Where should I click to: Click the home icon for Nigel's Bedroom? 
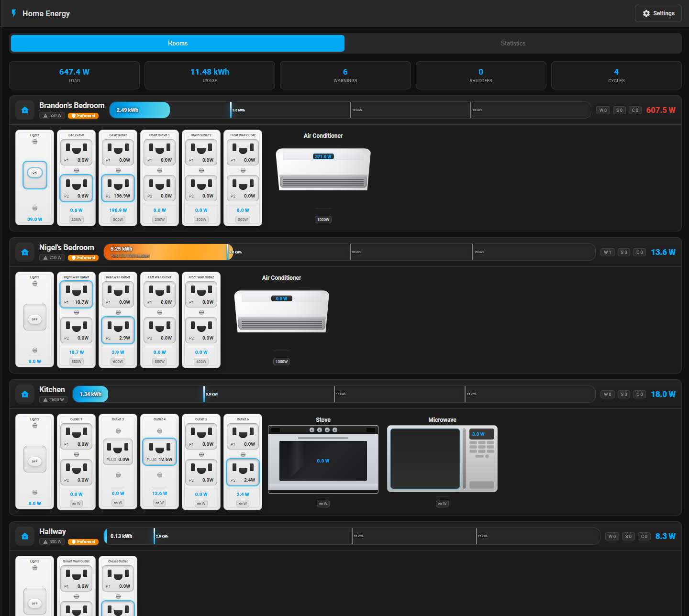[x=25, y=252]
